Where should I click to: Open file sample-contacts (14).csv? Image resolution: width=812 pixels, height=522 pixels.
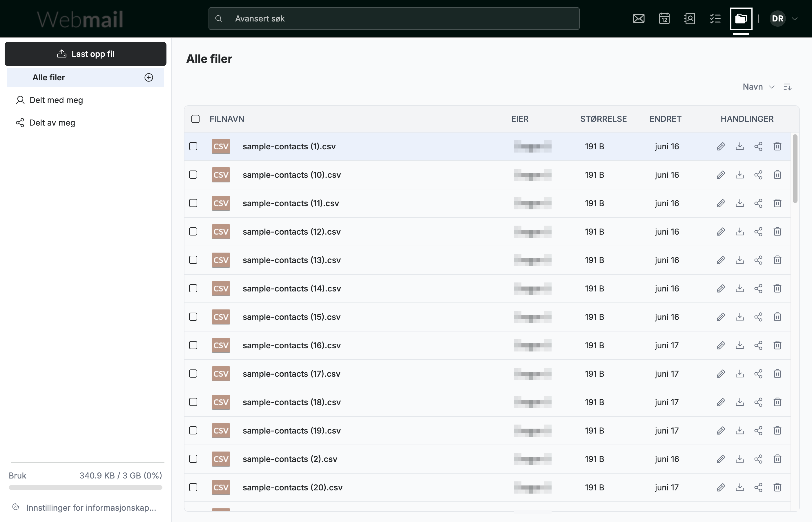[x=292, y=289]
